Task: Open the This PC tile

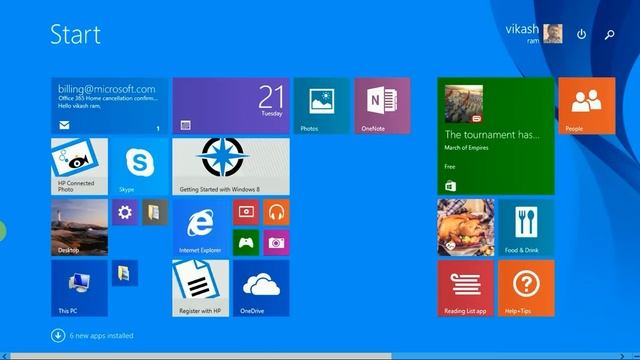Action: 80,288
